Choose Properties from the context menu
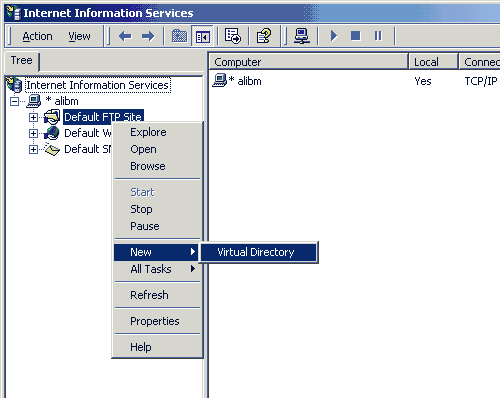The width and height of the screenshot is (500, 398). click(157, 321)
